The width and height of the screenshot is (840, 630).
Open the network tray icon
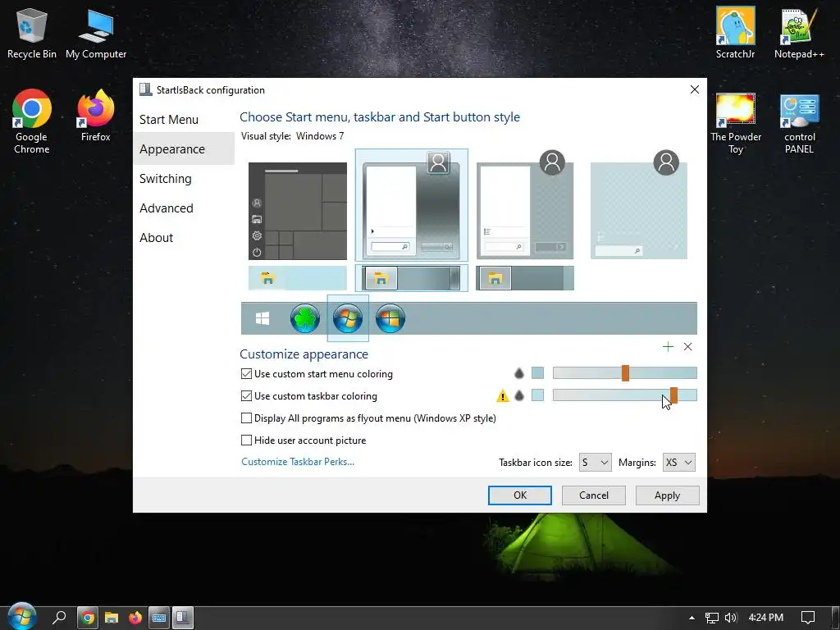pyautogui.click(x=711, y=618)
